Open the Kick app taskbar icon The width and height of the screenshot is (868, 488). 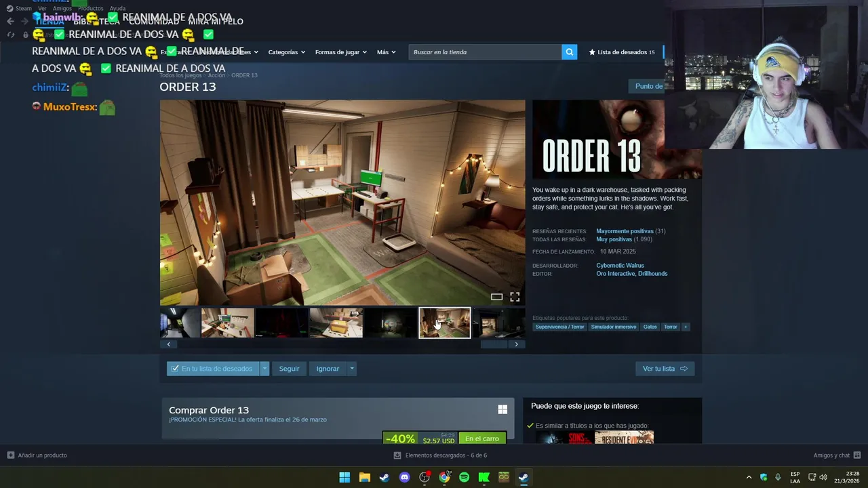(x=484, y=477)
